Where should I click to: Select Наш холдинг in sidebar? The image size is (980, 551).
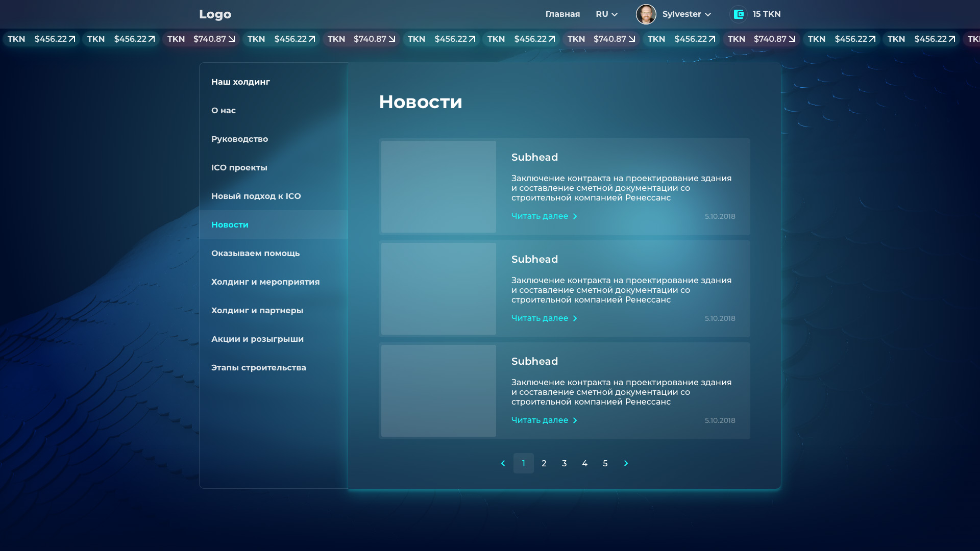click(274, 82)
